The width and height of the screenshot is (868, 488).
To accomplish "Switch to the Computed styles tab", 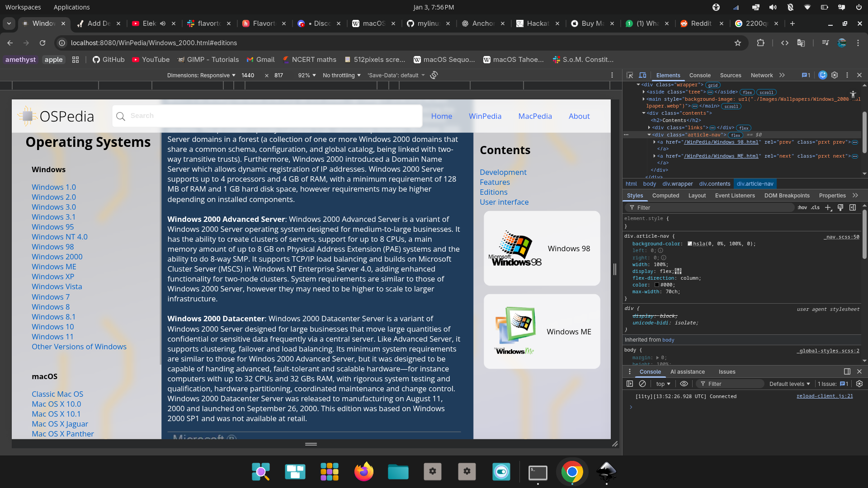I will pyautogui.click(x=665, y=195).
